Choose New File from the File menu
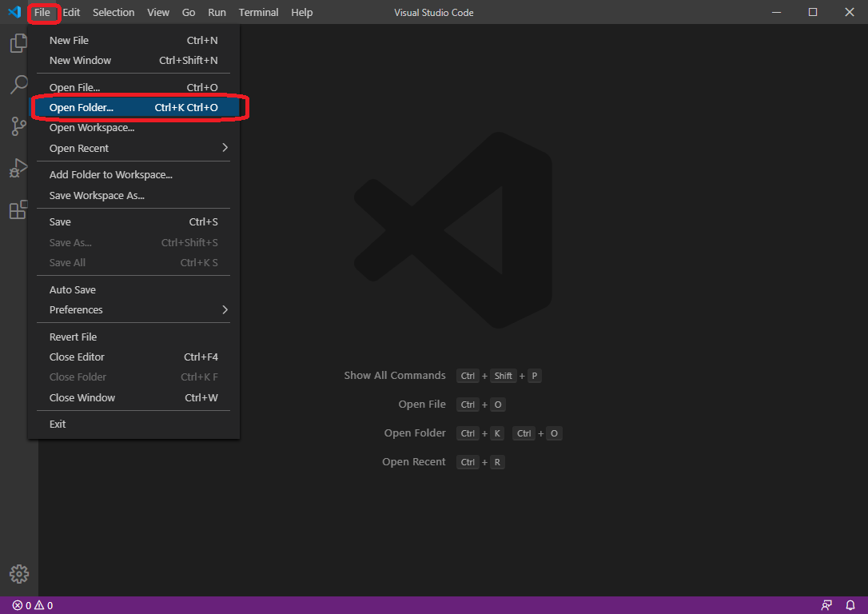 point(133,41)
